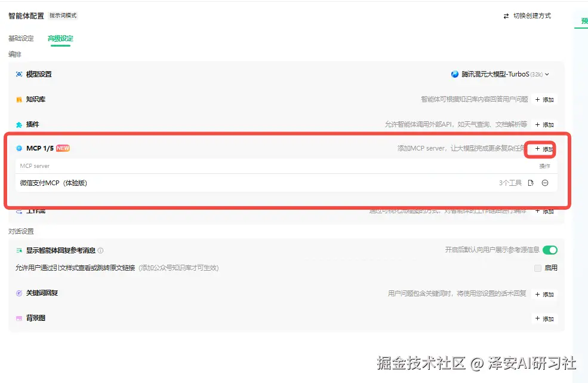Select the 微信支付MCP（体验版）row
Screen dimensions: 588x383
click(x=286, y=183)
